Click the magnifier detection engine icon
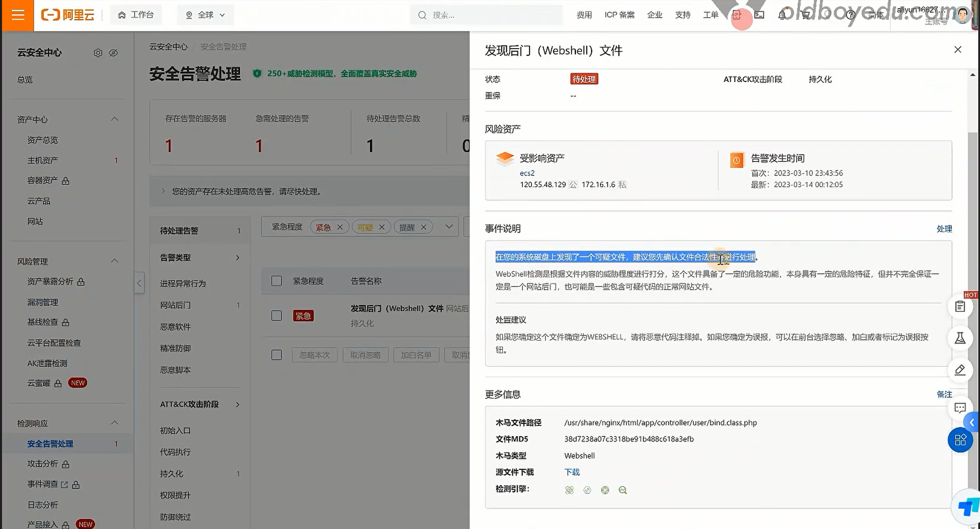980x529 pixels. tap(623, 490)
